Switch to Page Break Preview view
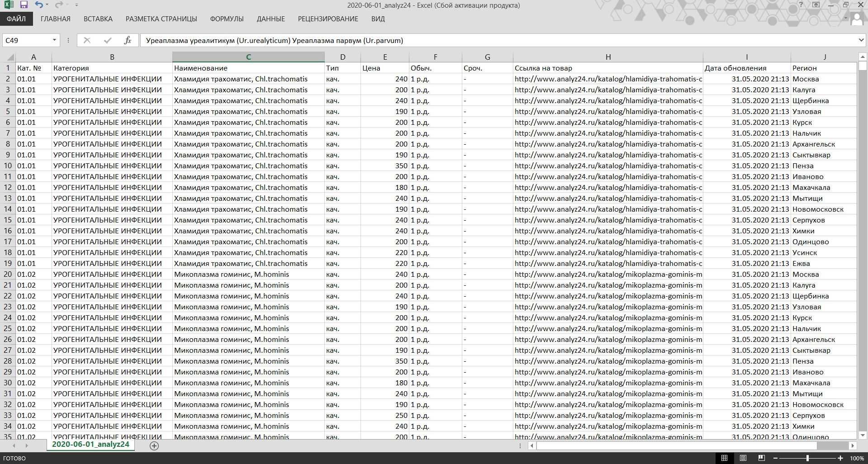The height and width of the screenshot is (464, 868). click(x=762, y=458)
